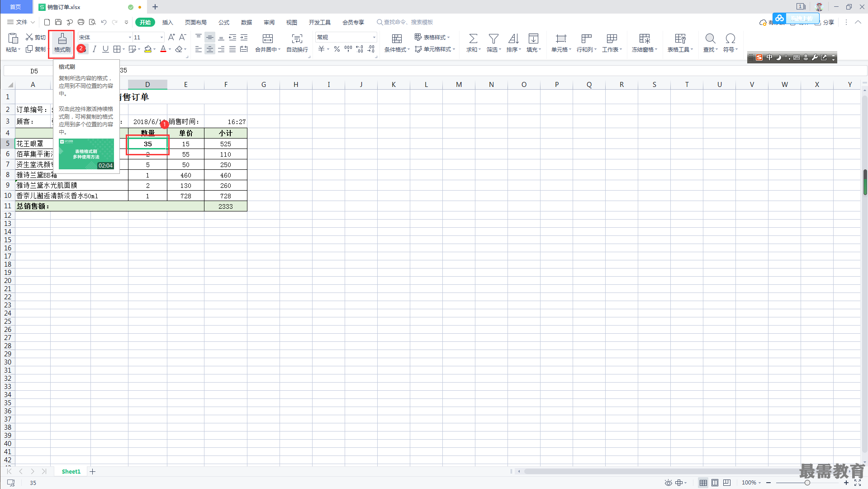Viewport: 868px width, 489px height.
Task: Toggle Underline formatting
Action: pos(105,49)
